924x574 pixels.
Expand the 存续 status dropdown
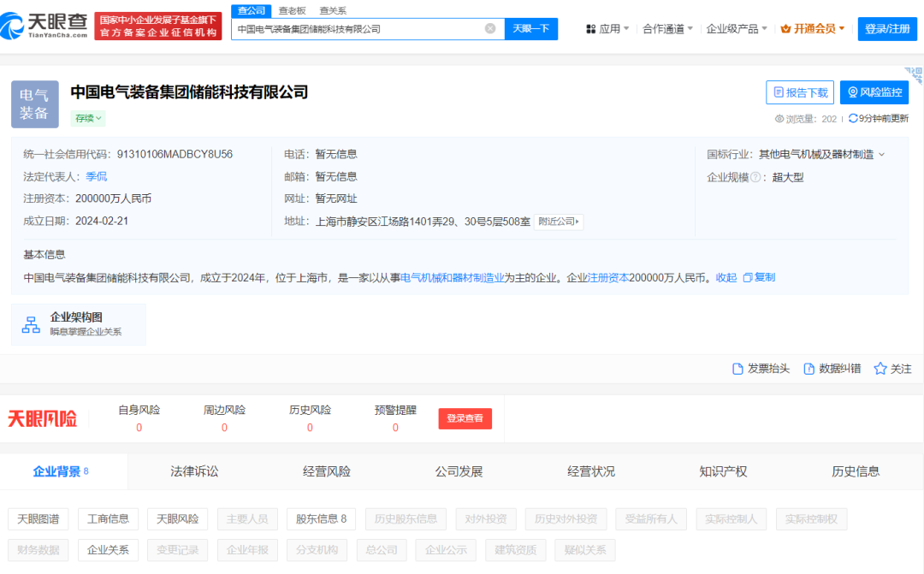pyautogui.click(x=88, y=118)
